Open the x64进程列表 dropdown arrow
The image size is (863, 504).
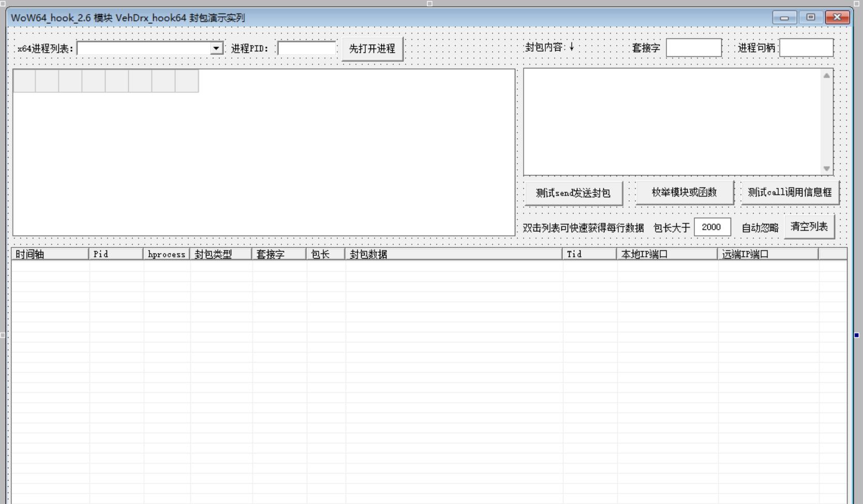(x=216, y=48)
